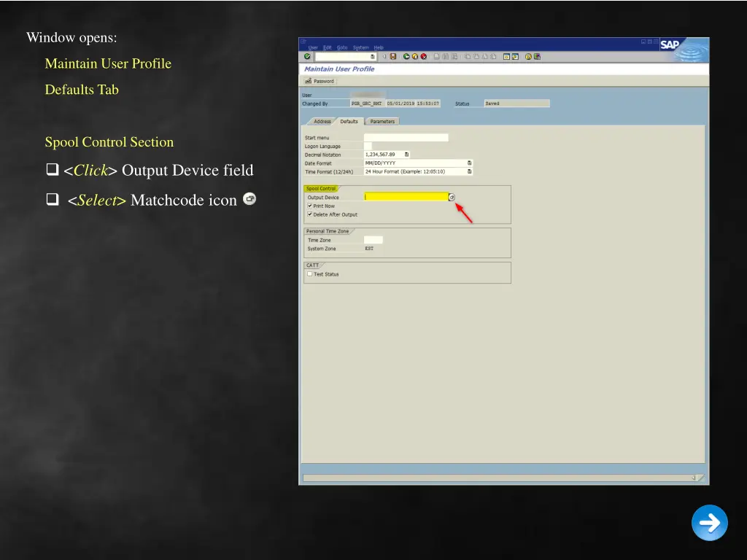
Task: Enable the Test Status checkbox
Action: pos(310,274)
